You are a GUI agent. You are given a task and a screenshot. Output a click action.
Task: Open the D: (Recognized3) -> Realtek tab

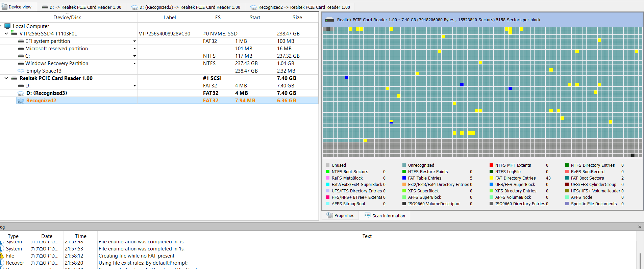pos(186,7)
